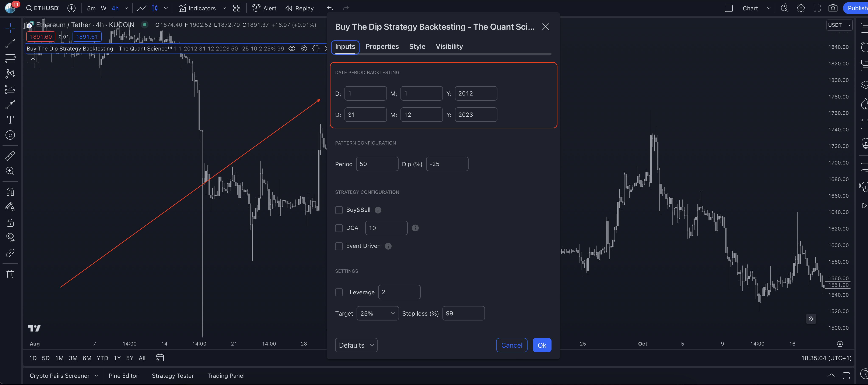Screen dimensions: 868x385
Task: Click the trash icon to remove drawings
Action: [x=10, y=274]
